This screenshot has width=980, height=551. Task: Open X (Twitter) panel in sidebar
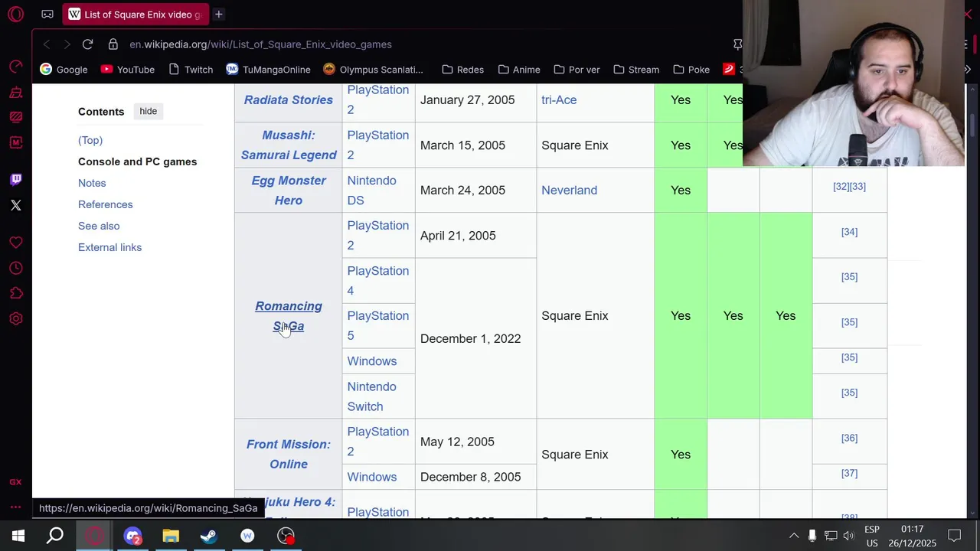(15, 205)
